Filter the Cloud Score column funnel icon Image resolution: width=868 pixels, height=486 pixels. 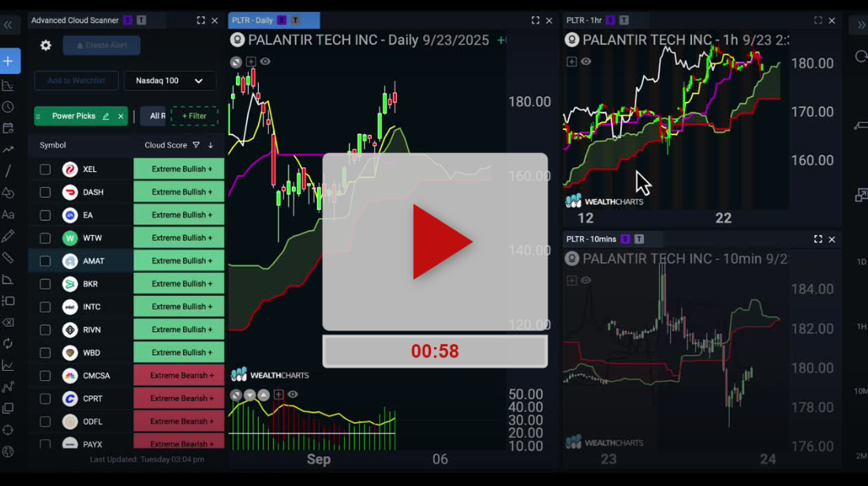click(196, 145)
